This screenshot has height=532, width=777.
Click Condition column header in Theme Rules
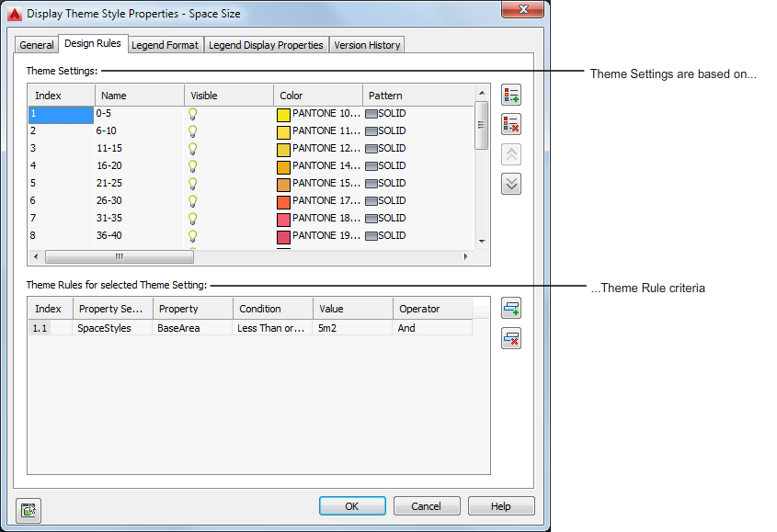click(x=272, y=309)
